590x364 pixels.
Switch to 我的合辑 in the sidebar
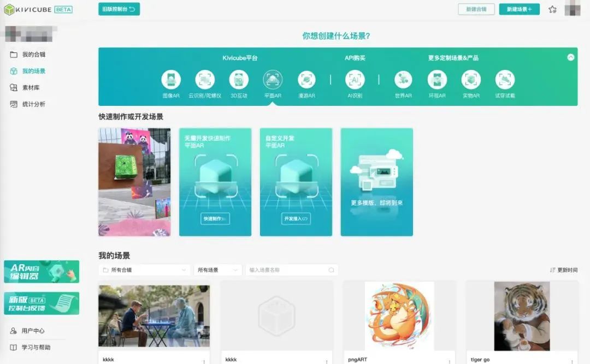click(x=33, y=54)
